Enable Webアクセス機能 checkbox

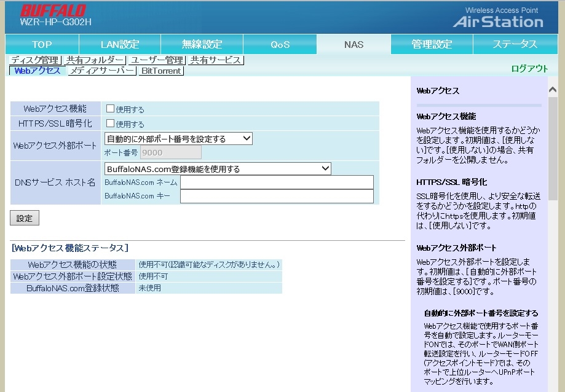pyautogui.click(x=110, y=108)
